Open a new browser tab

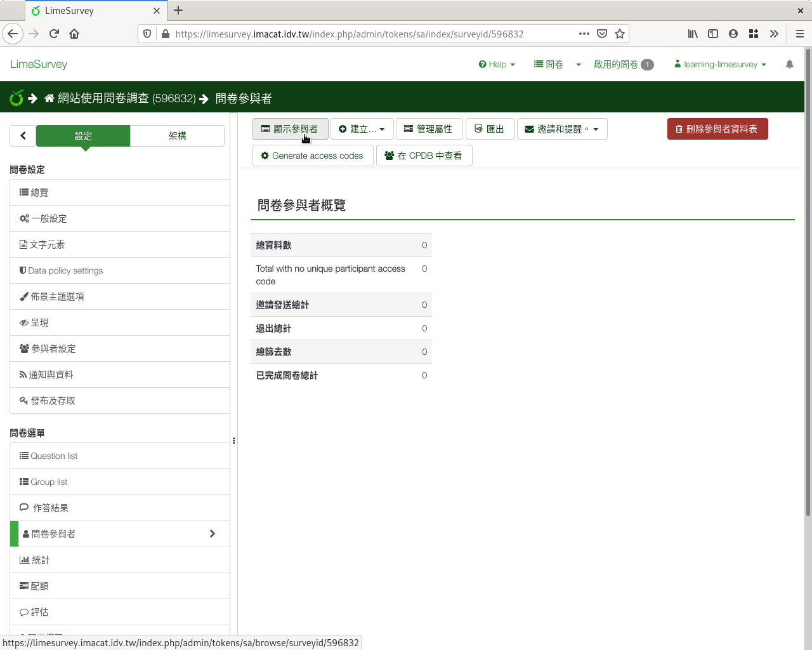pyautogui.click(x=178, y=10)
